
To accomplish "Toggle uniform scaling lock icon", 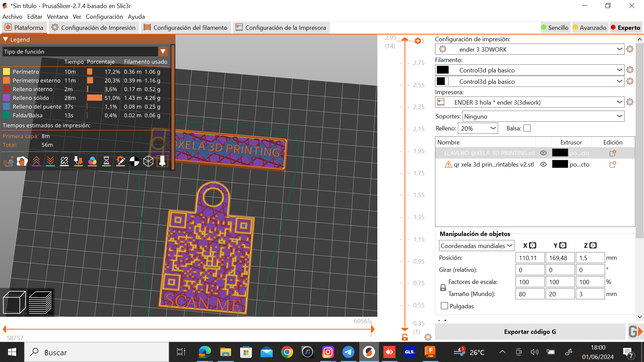I will click(443, 288).
